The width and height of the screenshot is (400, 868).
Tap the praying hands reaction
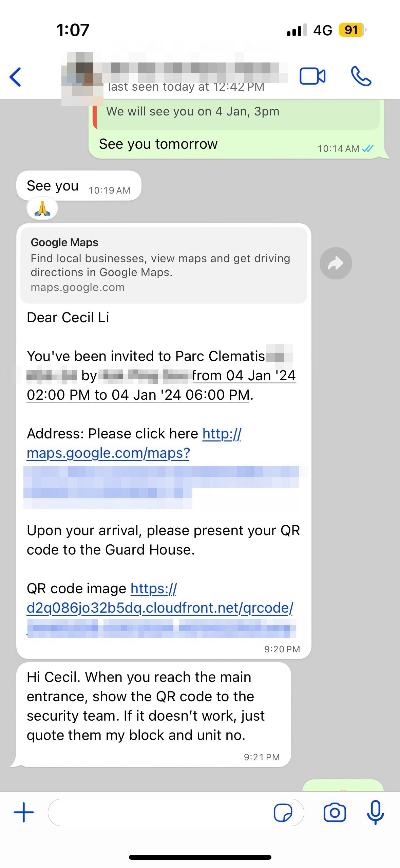pyautogui.click(x=42, y=208)
